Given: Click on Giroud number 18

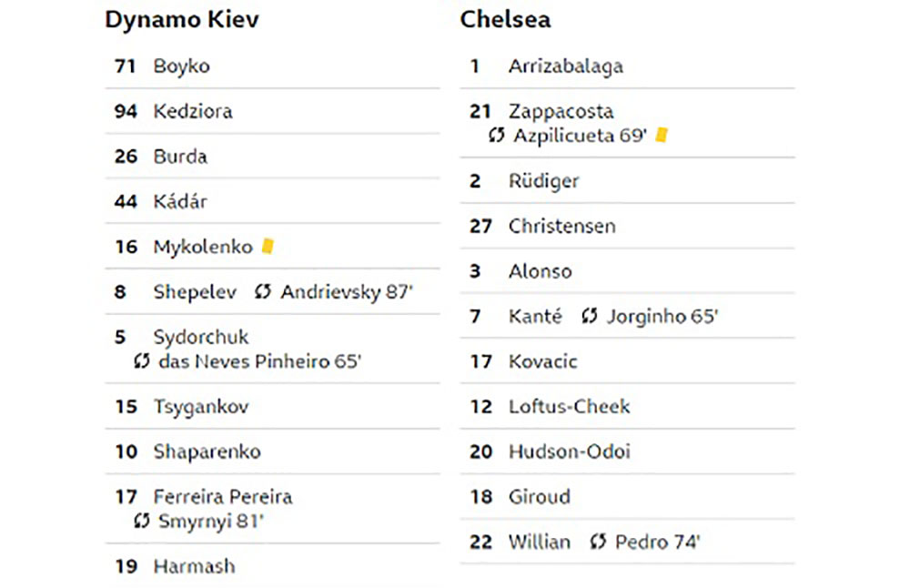Looking at the screenshot, I should click(627, 497).
